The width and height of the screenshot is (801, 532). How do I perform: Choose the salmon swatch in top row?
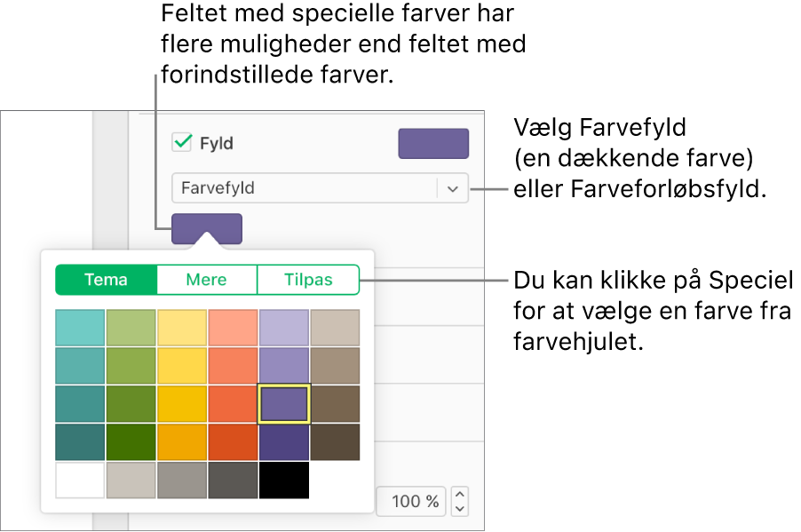pyautogui.click(x=233, y=328)
